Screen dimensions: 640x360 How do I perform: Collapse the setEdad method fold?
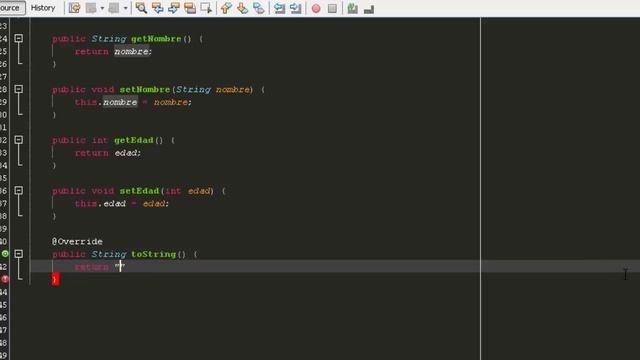point(19,190)
